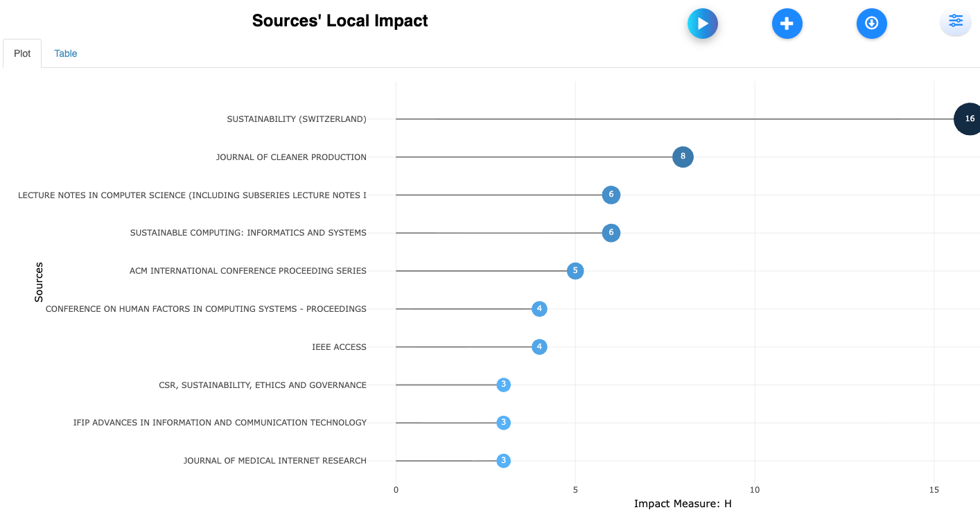This screenshot has height=519, width=980.
Task: Click the Sustainable Computing marker showing 6
Action: click(x=611, y=233)
